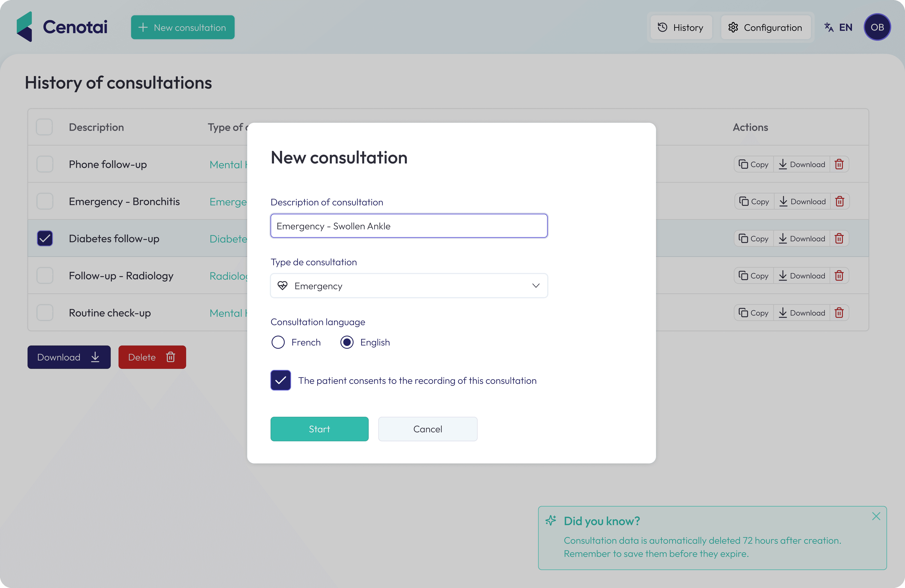This screenshot has width=905, height=588.
Task: Open the EN language switcher
Action: [x=838, y=27]
